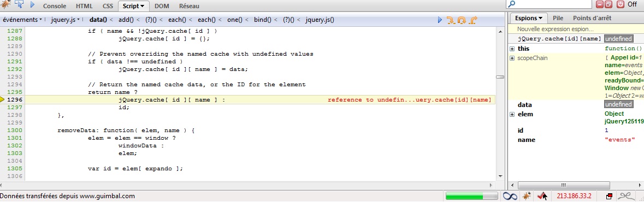Open the Script tab dropdown

pos(133,6)
